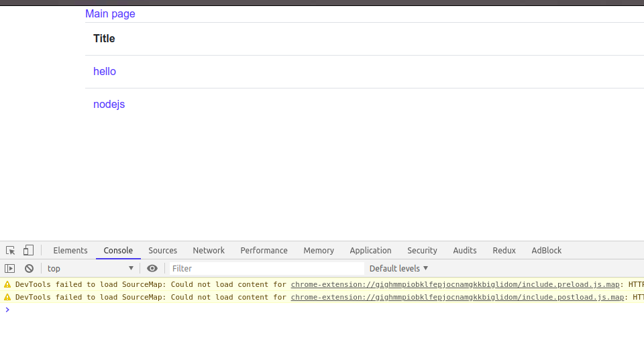Open the Audits tab

point(465,250)
